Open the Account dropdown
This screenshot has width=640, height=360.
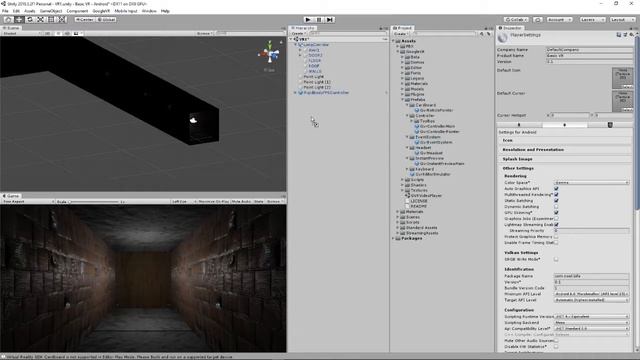pyautogui.click(x=559, y=20)
